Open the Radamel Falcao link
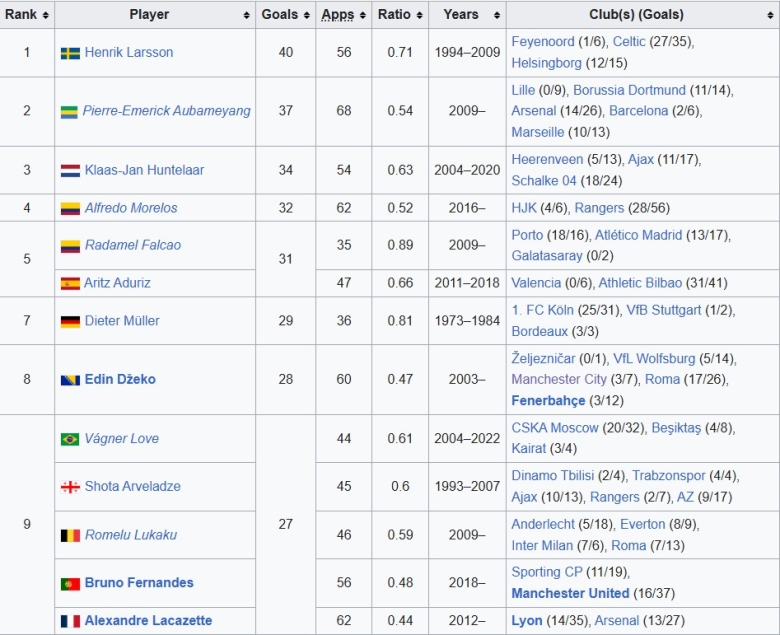 point(133,245)
